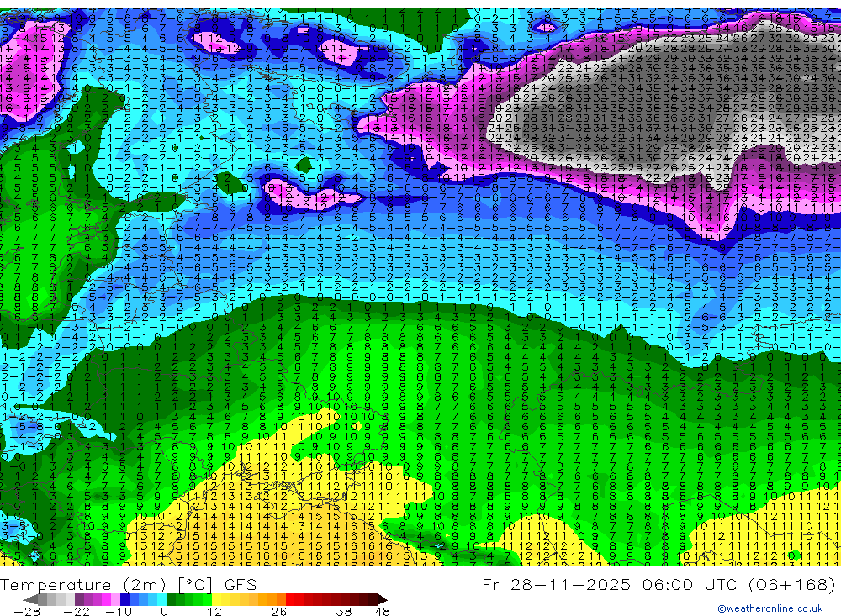
Task: Click the -10 legend label
Action: point(119,612)
